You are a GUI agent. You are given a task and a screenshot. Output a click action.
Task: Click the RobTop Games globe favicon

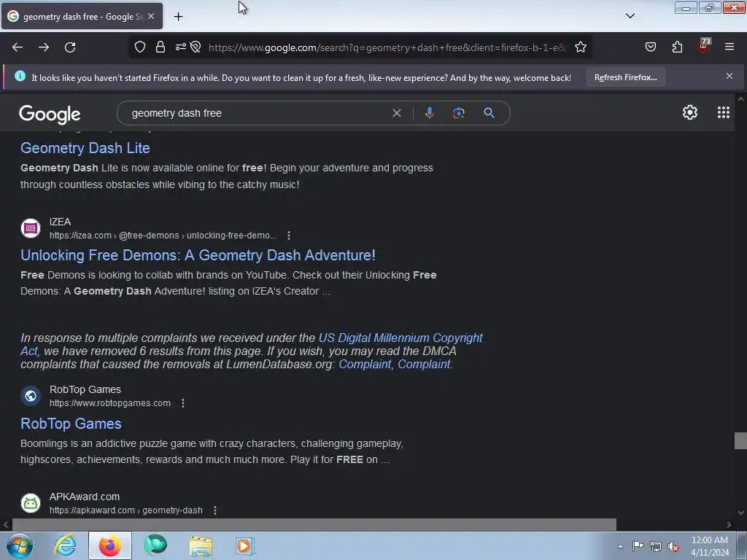coord(31,396)
